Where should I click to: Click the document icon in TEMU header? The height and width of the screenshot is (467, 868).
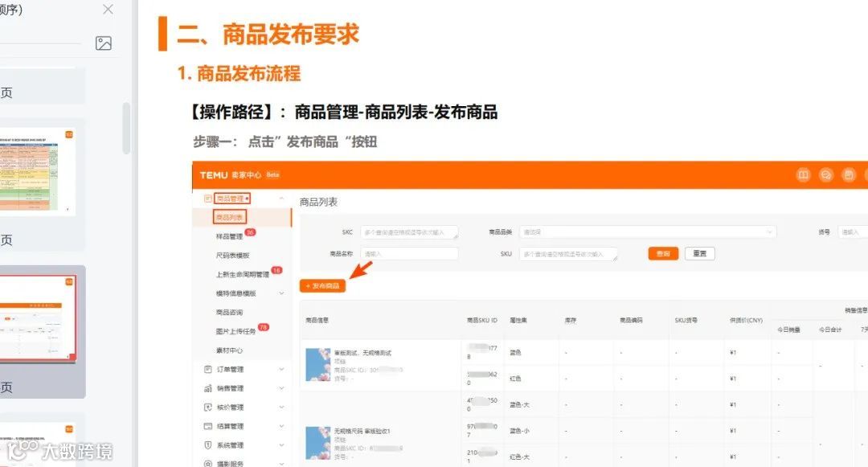(848, 175)
